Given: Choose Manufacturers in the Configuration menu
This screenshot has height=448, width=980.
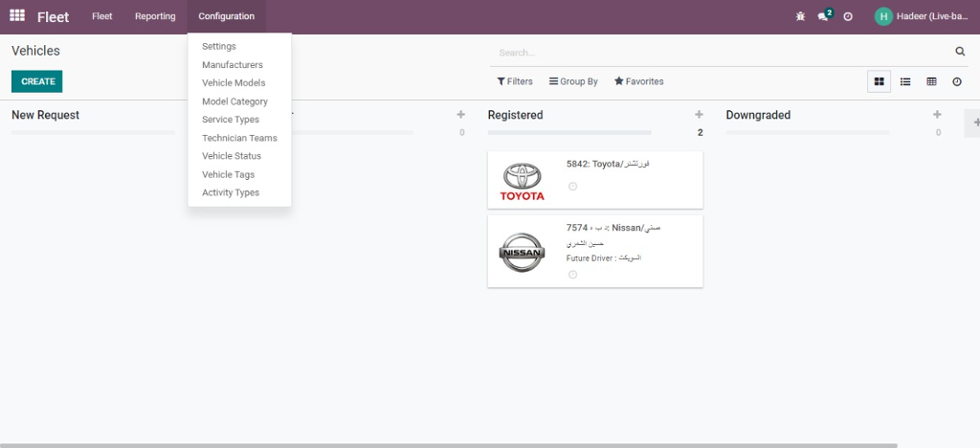Looking at the screenshot, I should click(232, 65).
